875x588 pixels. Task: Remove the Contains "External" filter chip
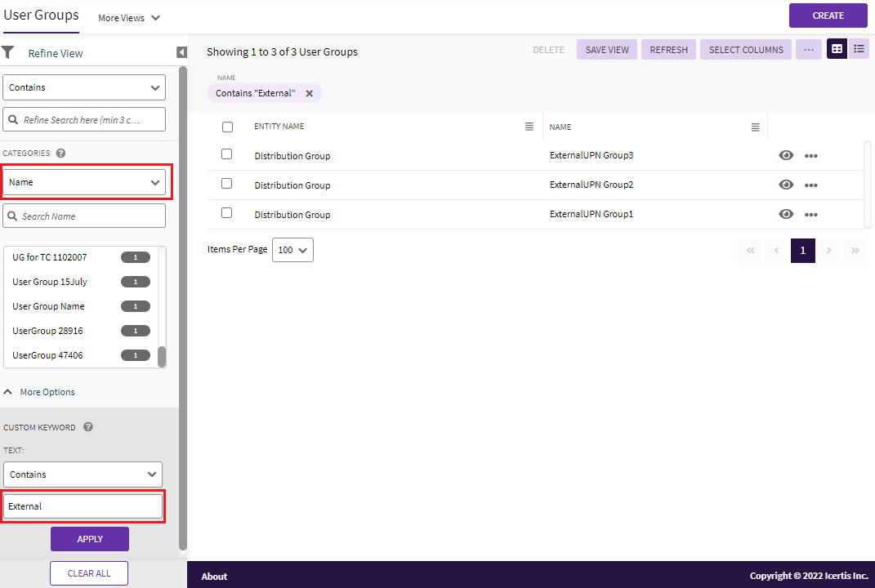point(310,93)
